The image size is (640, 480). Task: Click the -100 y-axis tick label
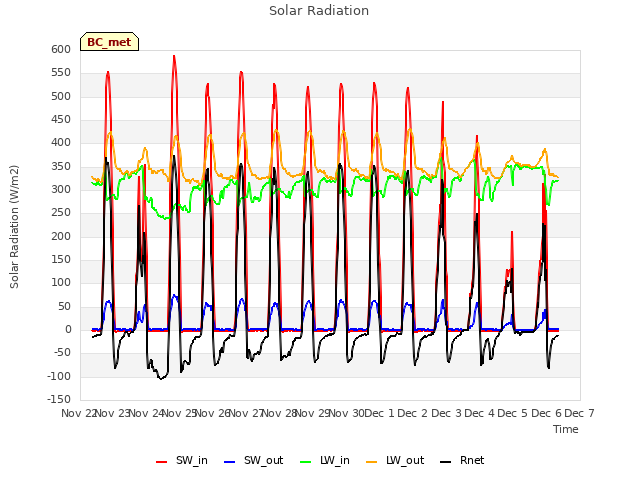click(x=60, y=376)
